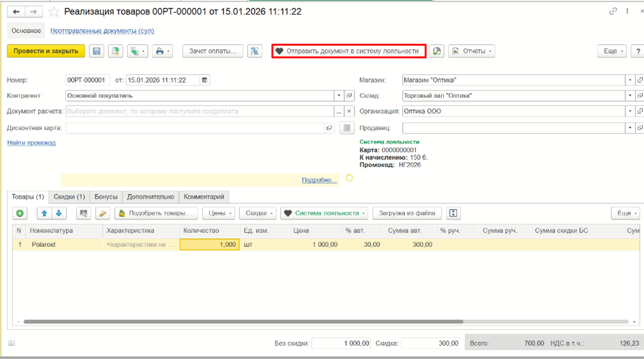Click the refresh icon after loyalty button
This screenshot has height=359, width=644.
(x=437, y=51)
